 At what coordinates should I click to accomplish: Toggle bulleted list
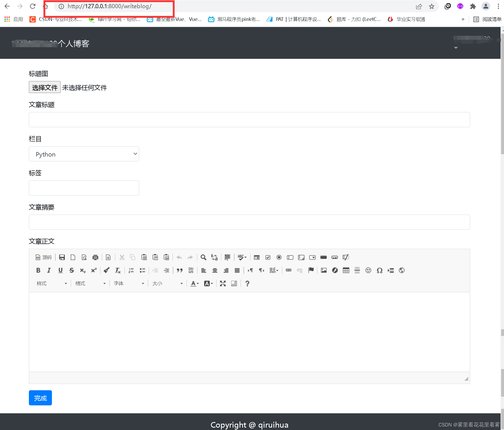142,270
